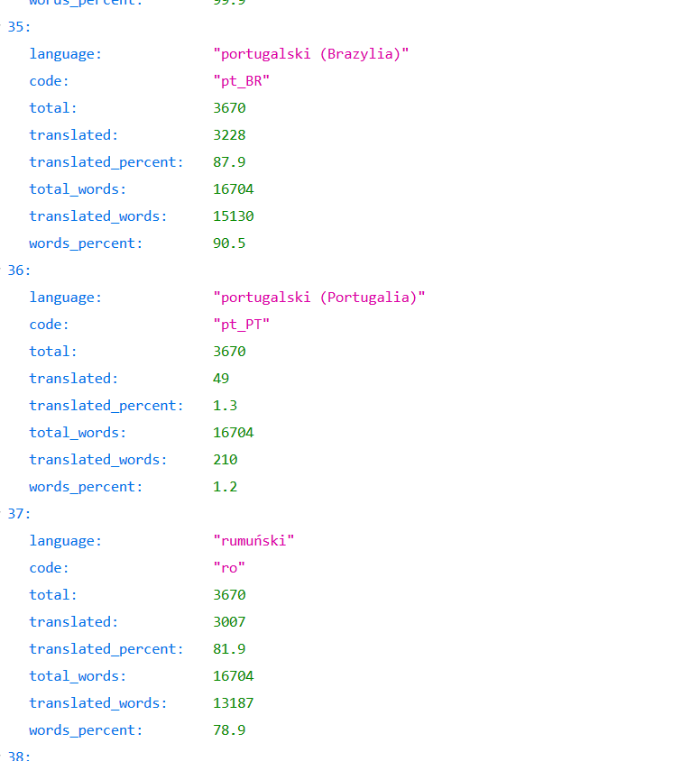Click words_percent value 78.9

[229, 730]
